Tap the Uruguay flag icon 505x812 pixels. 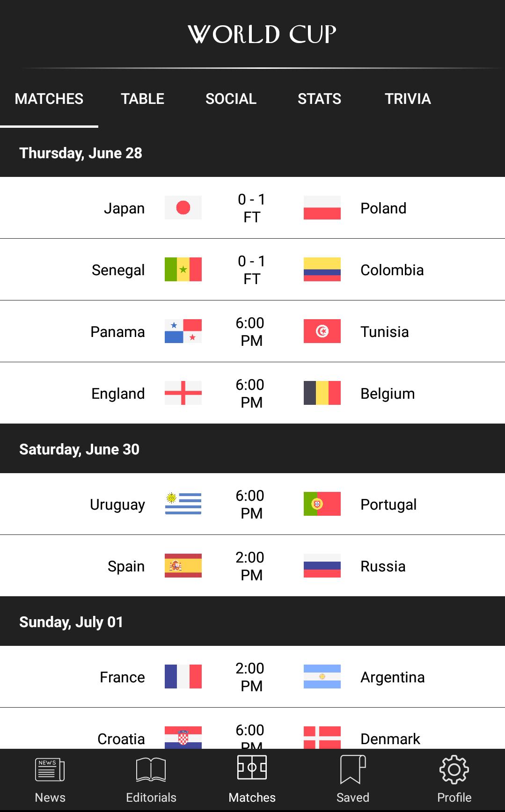183,504
